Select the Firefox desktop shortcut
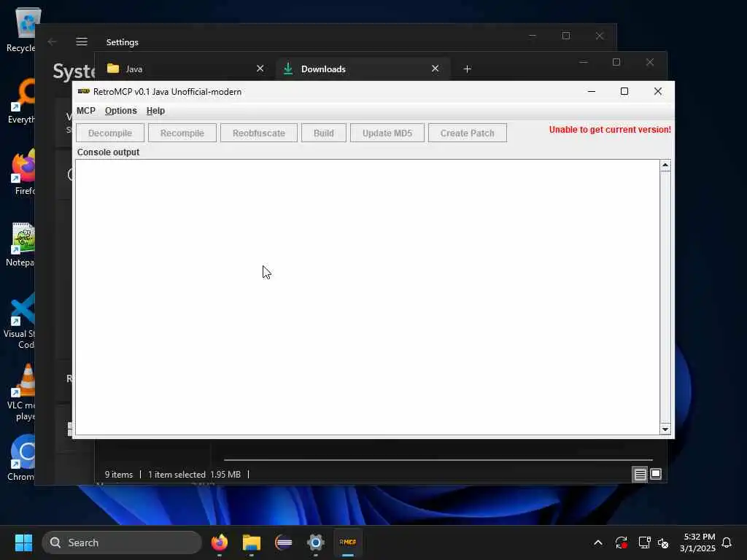747x560 pixels. tap(23, 172)
